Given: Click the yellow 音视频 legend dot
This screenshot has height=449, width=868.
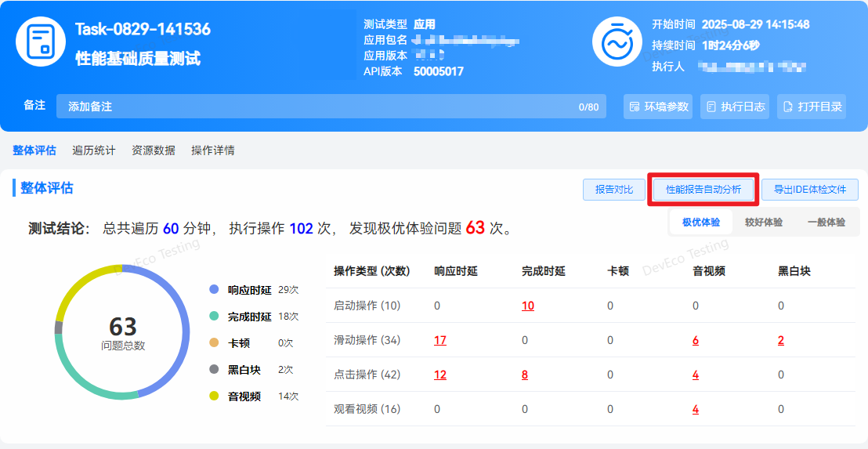Looking at the screenshot, I should coord(214,396).
